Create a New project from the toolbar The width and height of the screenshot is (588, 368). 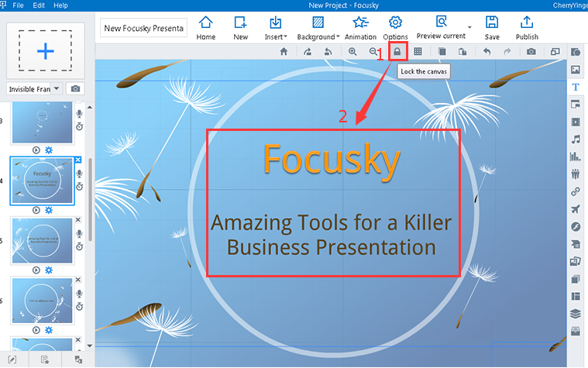(x=240, y=28)
